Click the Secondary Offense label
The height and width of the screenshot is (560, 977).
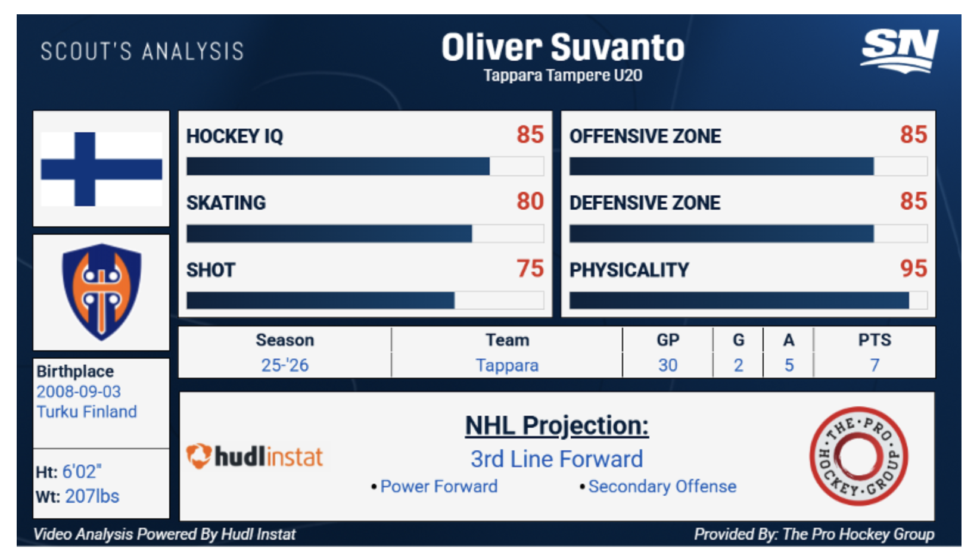[x=662, y=486]
